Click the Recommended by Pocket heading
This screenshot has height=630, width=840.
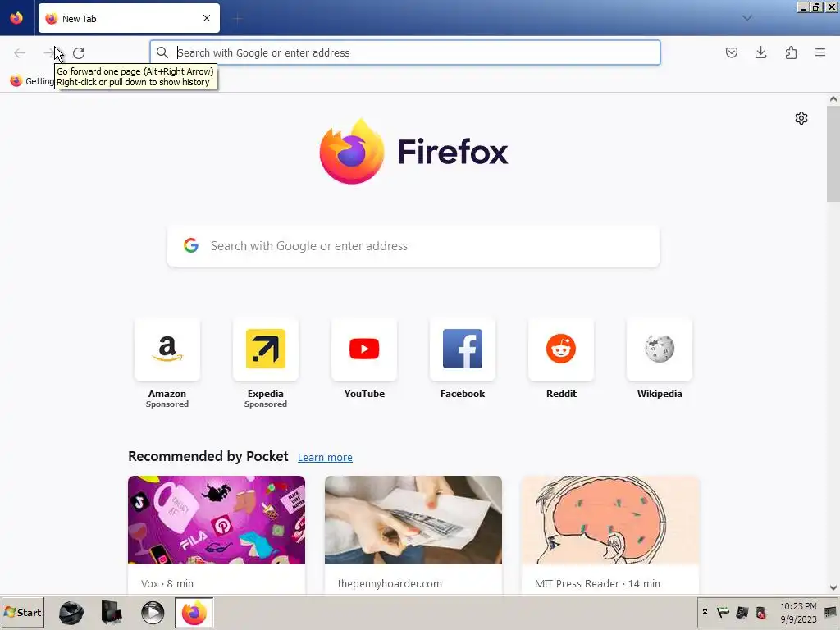coord(208,456)
